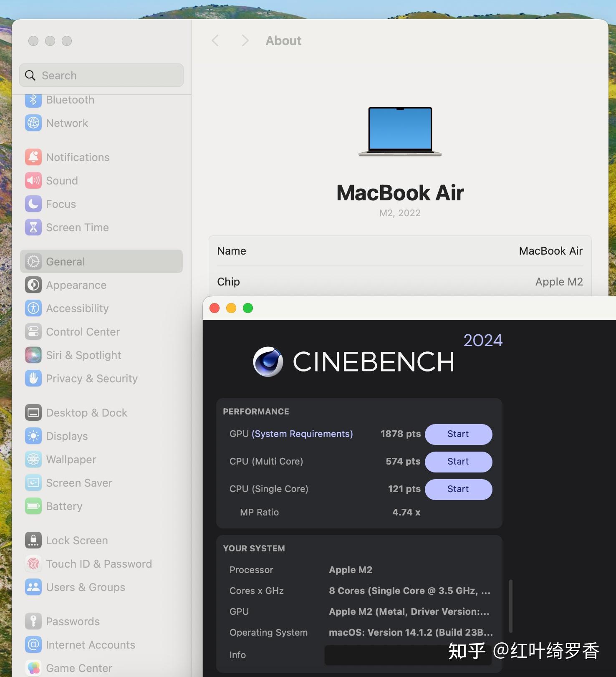
Task: Open Appearance settings pane
Action: (76, 285)
